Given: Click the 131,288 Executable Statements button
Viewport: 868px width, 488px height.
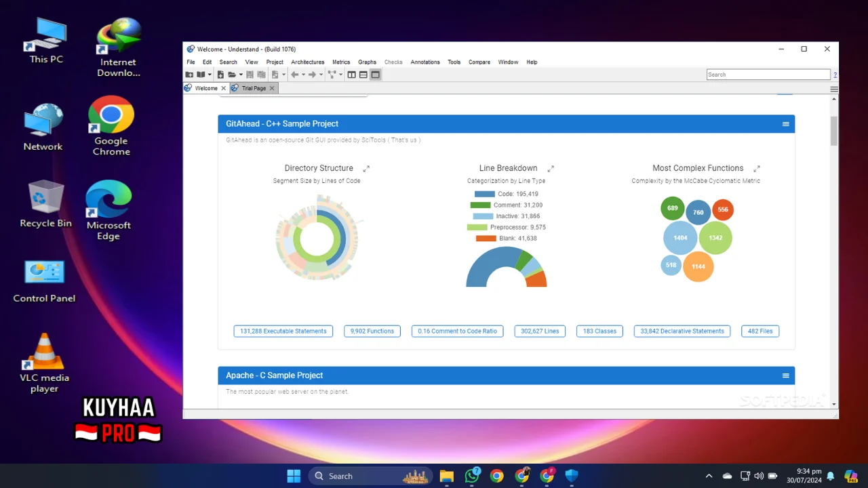Looking at the screenshot, I should [x=283, y=331].
